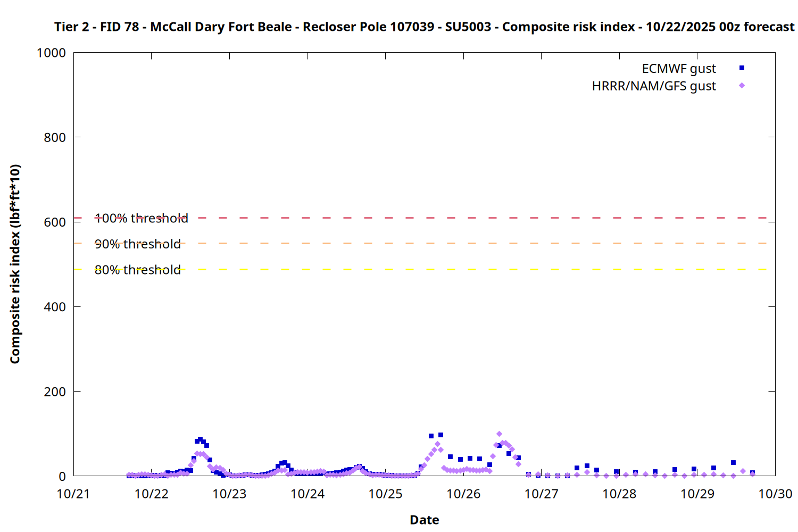Click the chart title text
The width and height of the screenshot is (798, 532).
(424, 27)
